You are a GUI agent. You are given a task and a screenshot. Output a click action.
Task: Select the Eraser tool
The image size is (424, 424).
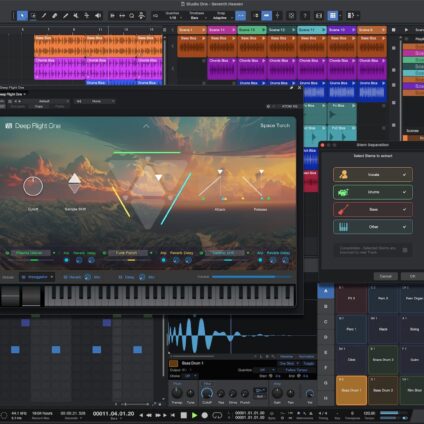(x=55, y=16)
